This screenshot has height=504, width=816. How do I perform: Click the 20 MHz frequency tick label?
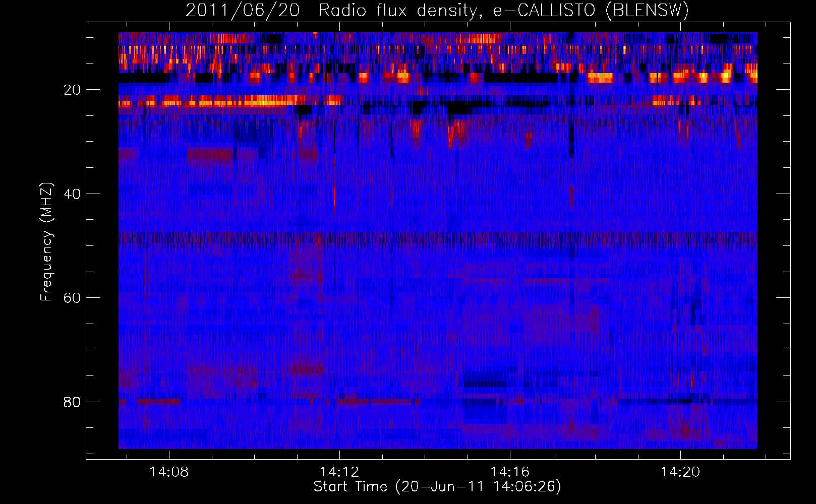(x=72, y=90)
